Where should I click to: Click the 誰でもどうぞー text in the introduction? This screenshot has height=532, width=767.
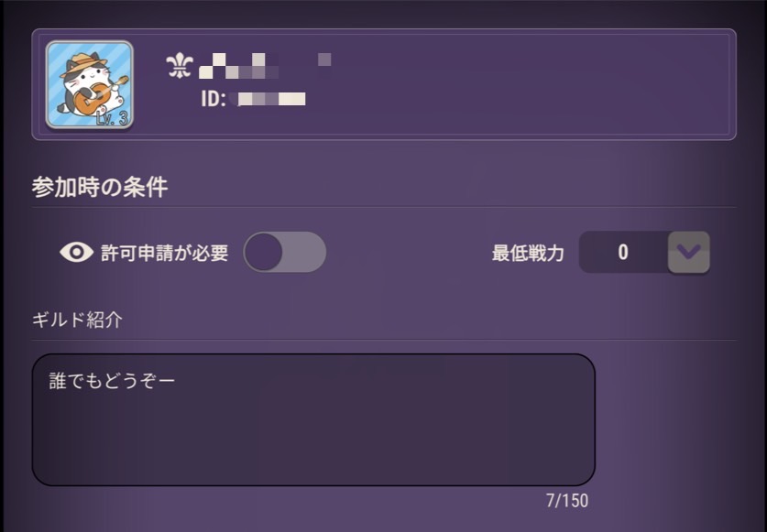pyautogui.click(x=112, y=381)
